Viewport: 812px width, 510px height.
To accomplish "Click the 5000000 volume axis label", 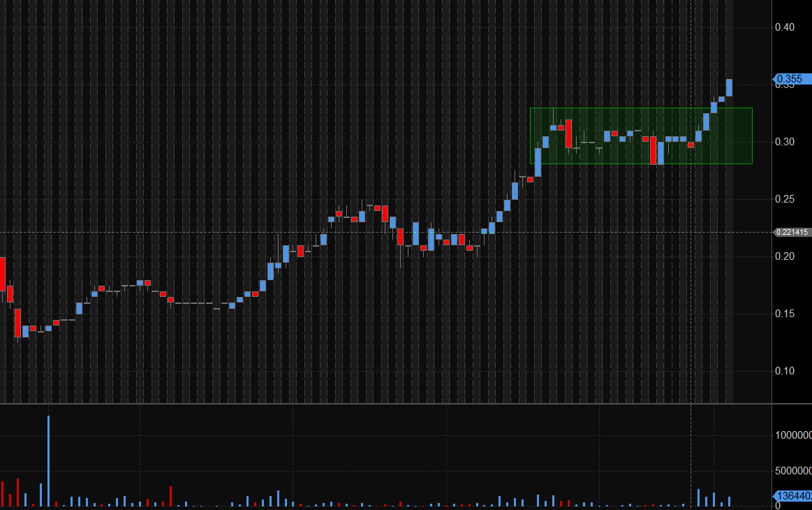I will tap(793, 471).
